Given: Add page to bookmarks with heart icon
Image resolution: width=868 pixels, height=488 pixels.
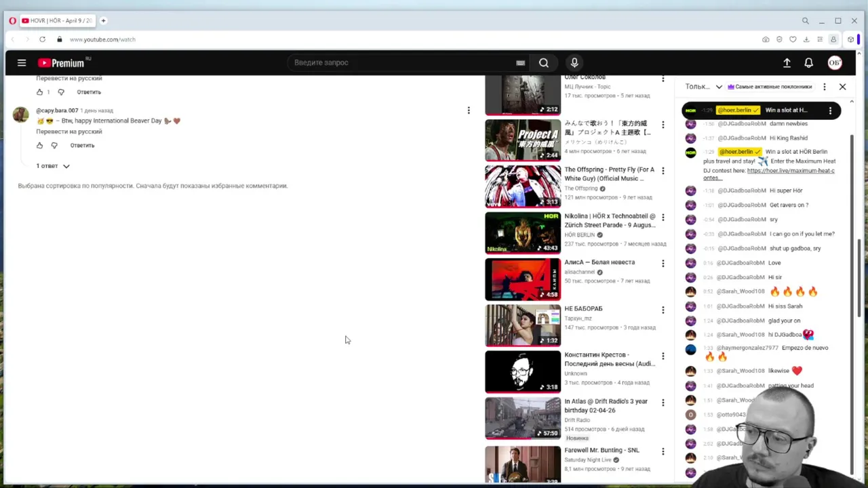Looking at the screenshot, I should point(793,39).
